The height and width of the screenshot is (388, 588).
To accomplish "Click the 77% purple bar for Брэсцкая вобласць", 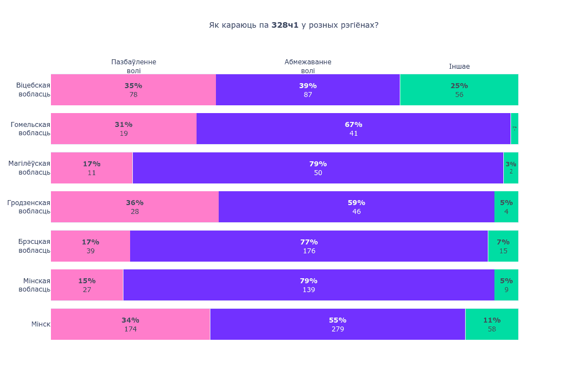I will (309, 246).
